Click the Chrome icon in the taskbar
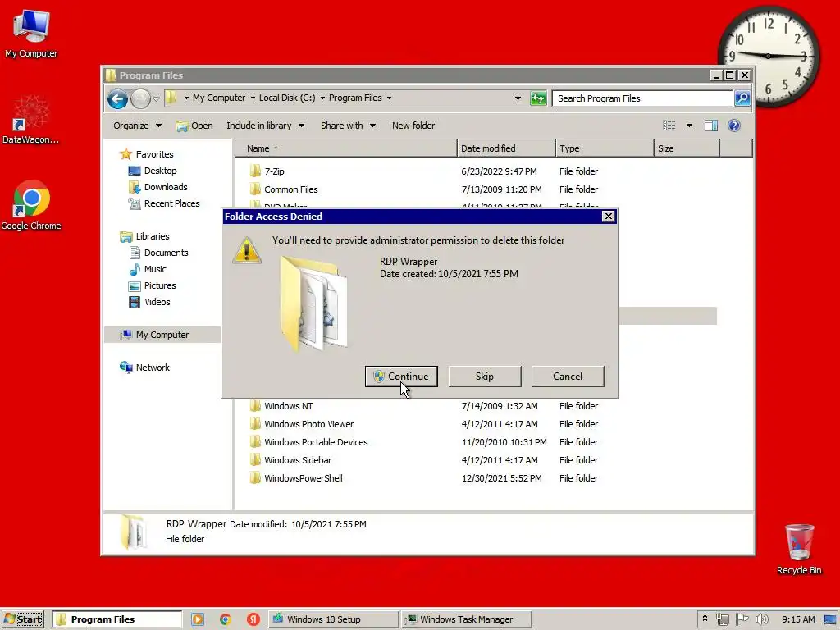This screenshot has height=630, width=840. click(x=225, y=619)
